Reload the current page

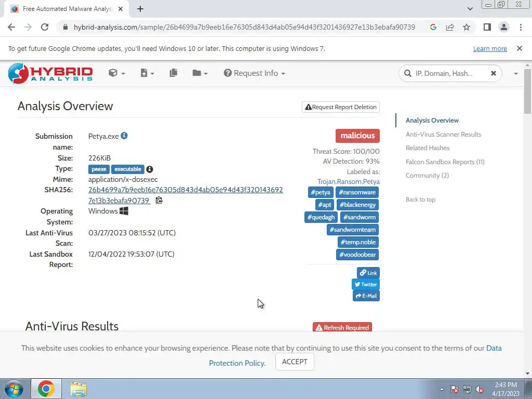pos(45,27)
